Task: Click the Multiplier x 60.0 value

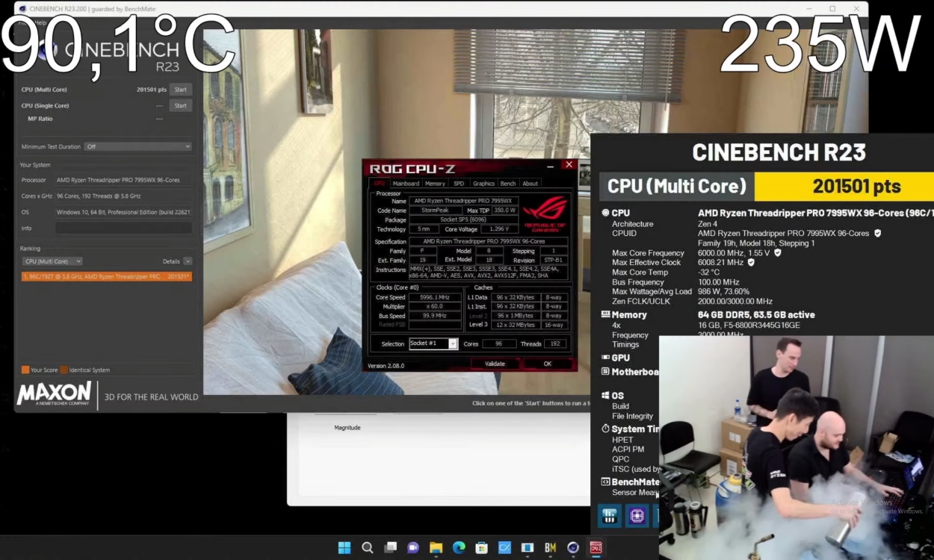Action: point(436,306)
